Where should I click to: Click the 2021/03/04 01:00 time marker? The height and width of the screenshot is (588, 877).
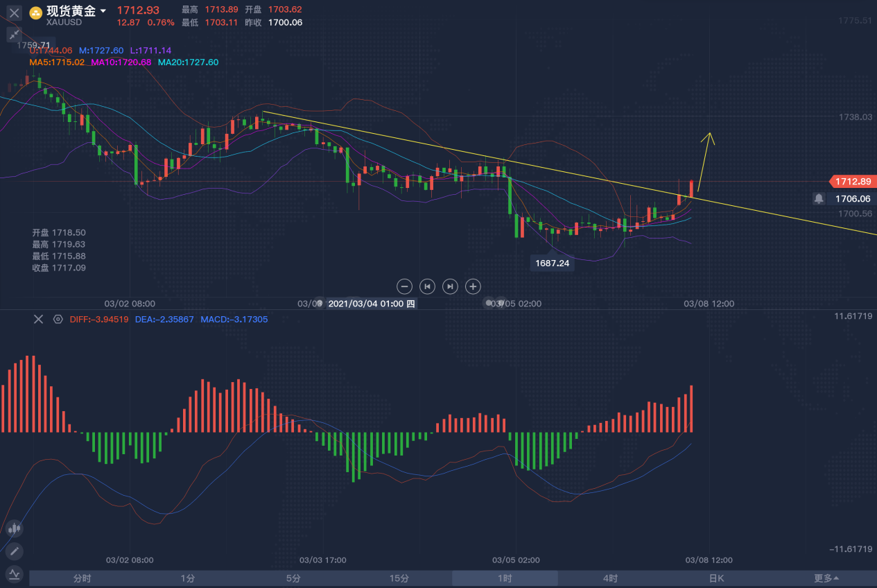pyautogui.click(x=371, y=304)
